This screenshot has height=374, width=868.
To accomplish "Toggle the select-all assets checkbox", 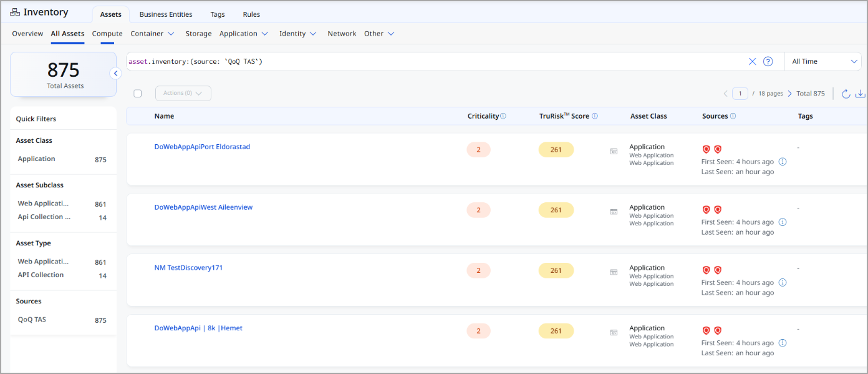I will pos(138,94).
